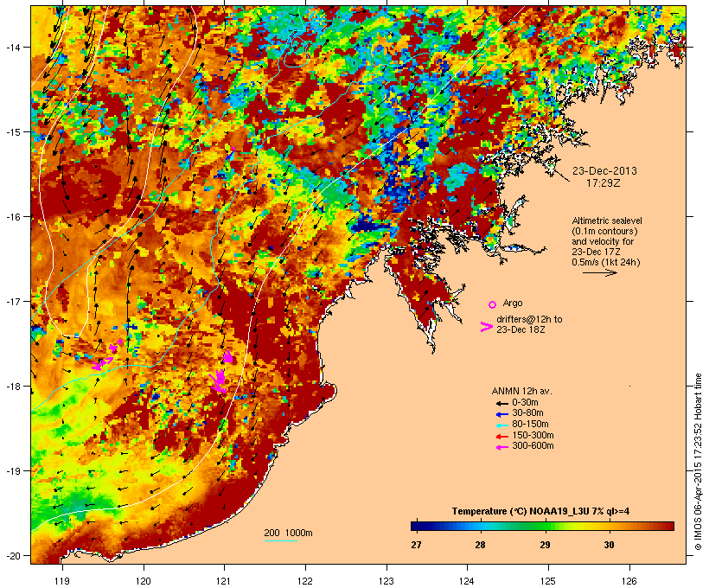The width and height of the screenshot is (709, 588).
Task: Click the 'ANMN 12h av.' legend heading
Action: pos(521,391)
